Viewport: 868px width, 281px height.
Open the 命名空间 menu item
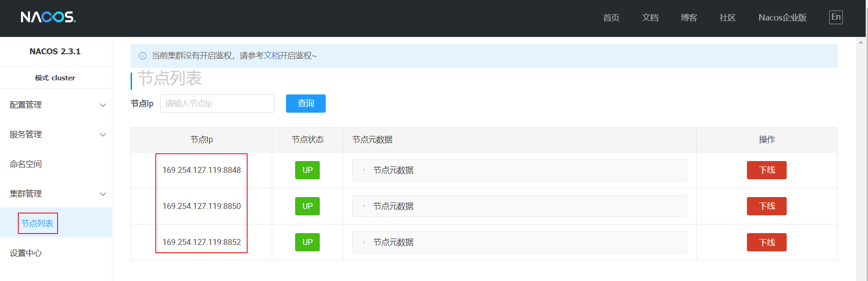click(26, 164)
